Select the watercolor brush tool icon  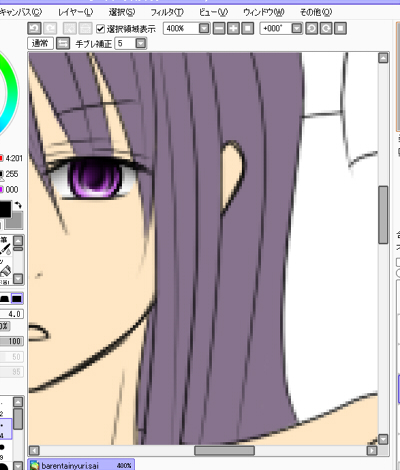coord(5,249)
